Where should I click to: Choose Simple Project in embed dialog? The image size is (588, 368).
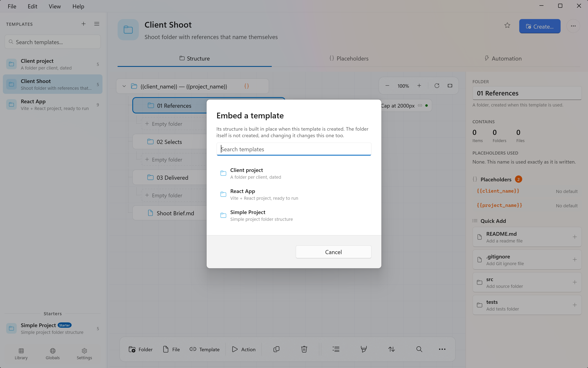tap(294, 215)
